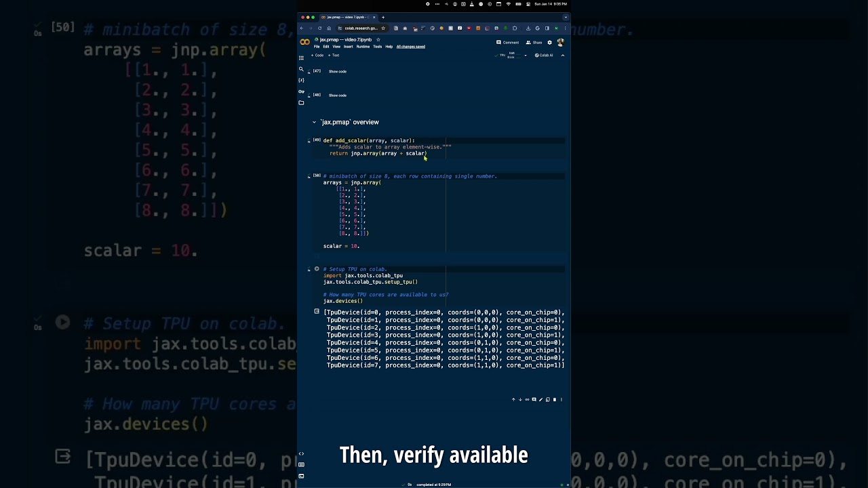Open Colab settings gear
Screen dimensions: 868x488
click(x=550, y=42)
